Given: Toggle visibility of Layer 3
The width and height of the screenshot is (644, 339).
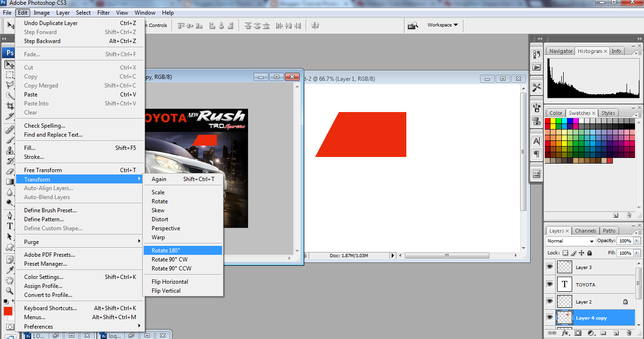Looking at the screenshot, I should click(550, 267).
